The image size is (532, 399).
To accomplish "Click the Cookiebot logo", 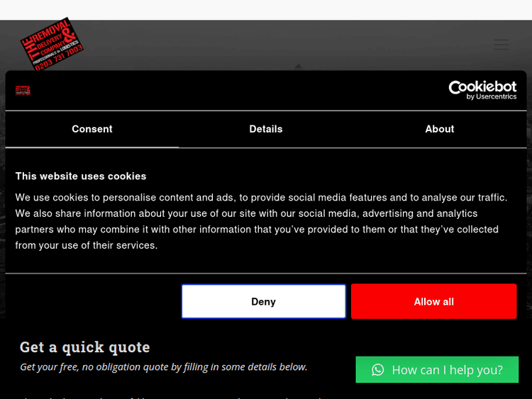I will [x=482, y=87].
